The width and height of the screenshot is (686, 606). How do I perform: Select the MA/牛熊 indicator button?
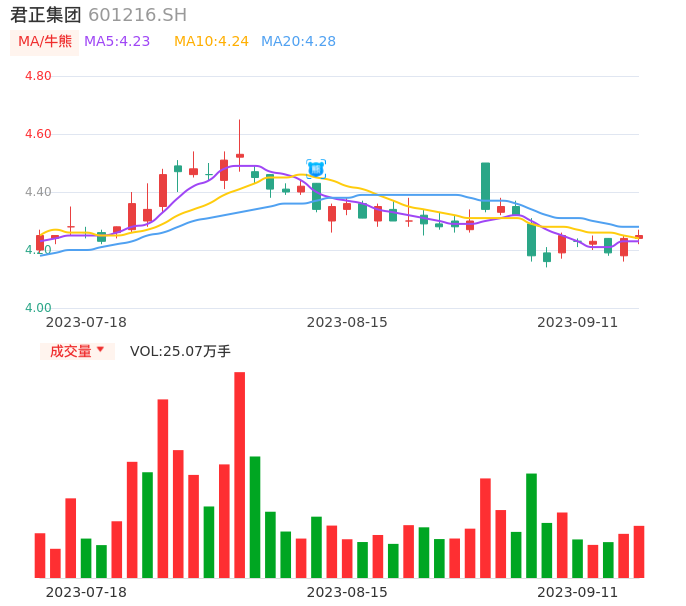click(x=45, y=42)
